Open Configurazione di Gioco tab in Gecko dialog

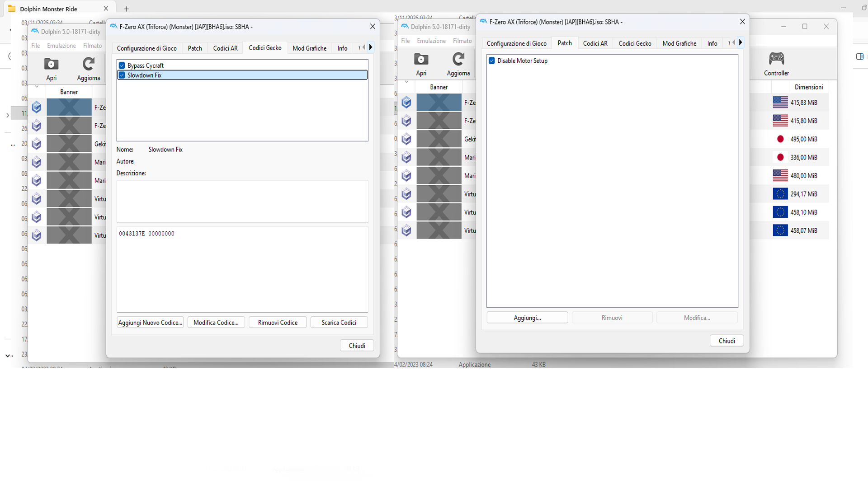pyautogui.click(x=147, y=48)
